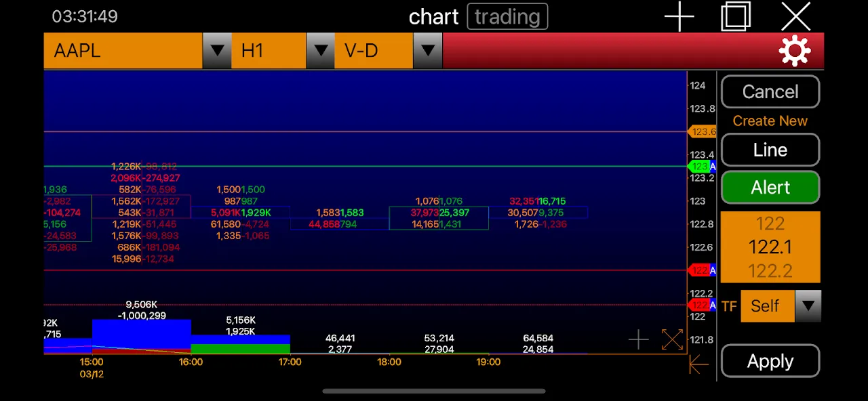The height and width of the screenshot is (401, 868).
Task: Close the chart with X icon
Action: pos(795,16)
